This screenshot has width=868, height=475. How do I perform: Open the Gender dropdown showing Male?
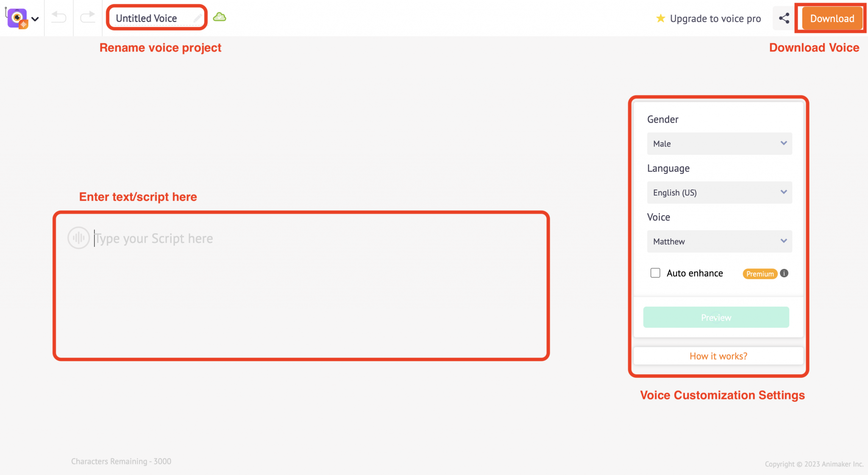click(x=719, y=144)
